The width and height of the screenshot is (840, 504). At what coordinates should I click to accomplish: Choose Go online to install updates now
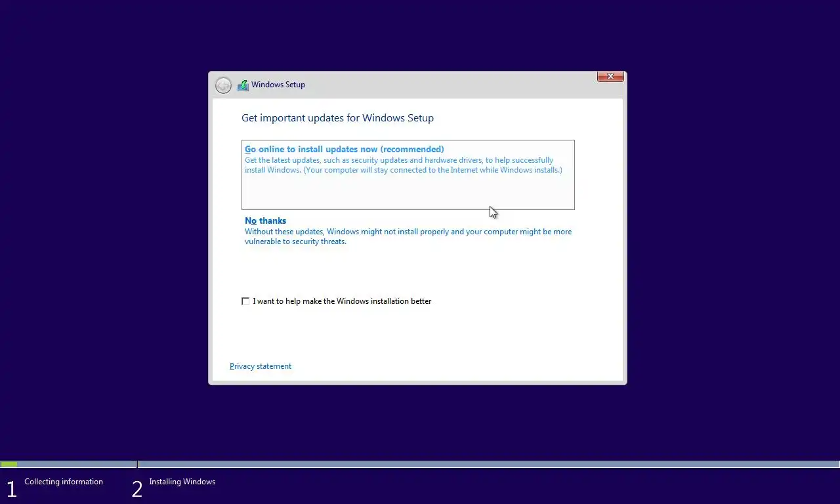(408, 175)
